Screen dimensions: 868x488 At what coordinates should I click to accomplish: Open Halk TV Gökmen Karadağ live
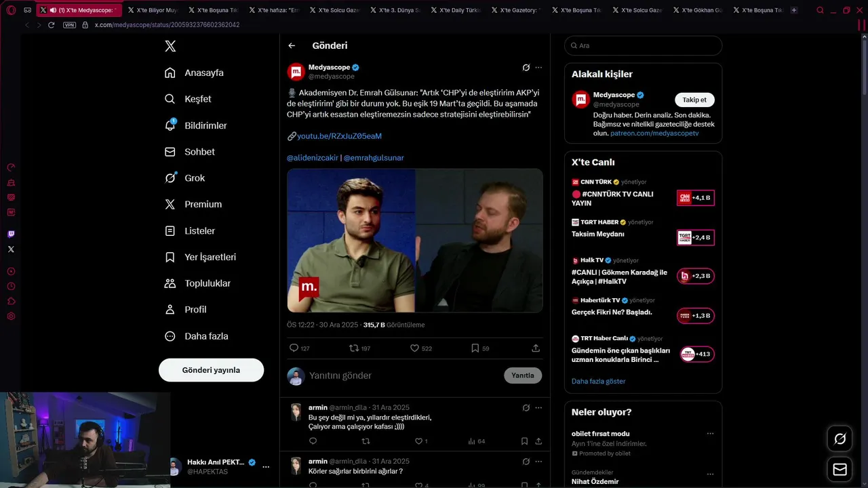click(x=643, y=271)
